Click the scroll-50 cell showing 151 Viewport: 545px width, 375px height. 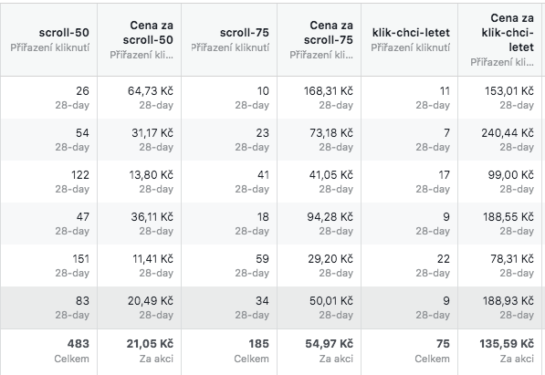(x=49, y=266)
